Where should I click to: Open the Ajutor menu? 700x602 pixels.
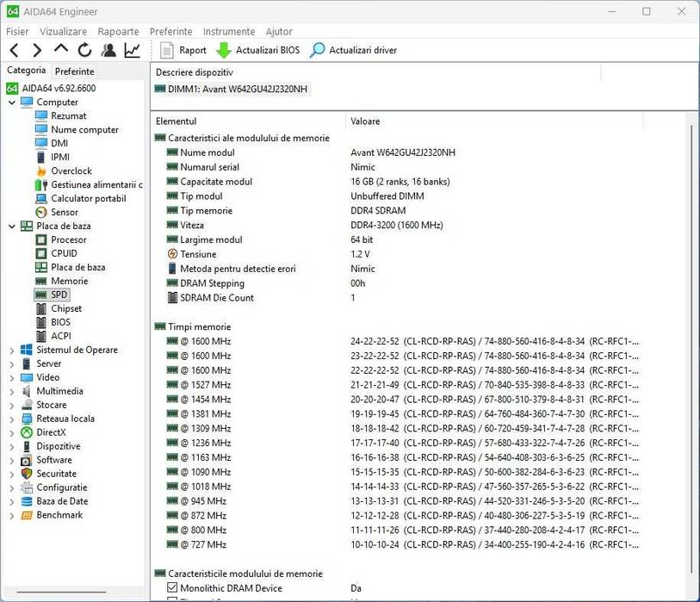[279, 31]
